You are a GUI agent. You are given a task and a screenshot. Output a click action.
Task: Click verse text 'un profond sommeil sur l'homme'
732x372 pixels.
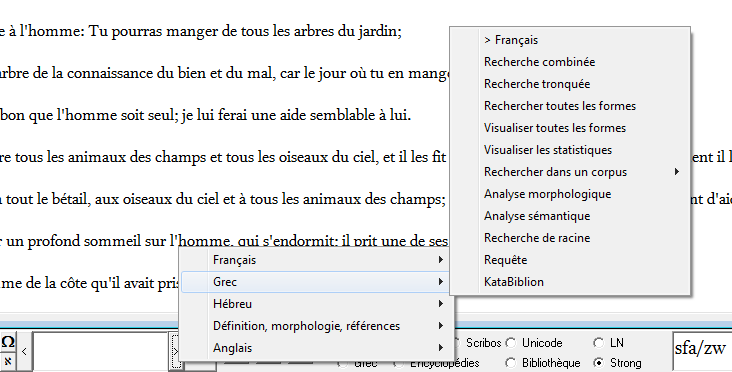(119, 241)
